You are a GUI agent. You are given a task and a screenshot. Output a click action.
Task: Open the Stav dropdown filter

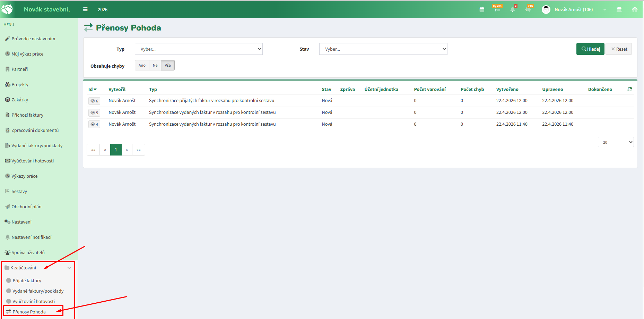(383, 49)
